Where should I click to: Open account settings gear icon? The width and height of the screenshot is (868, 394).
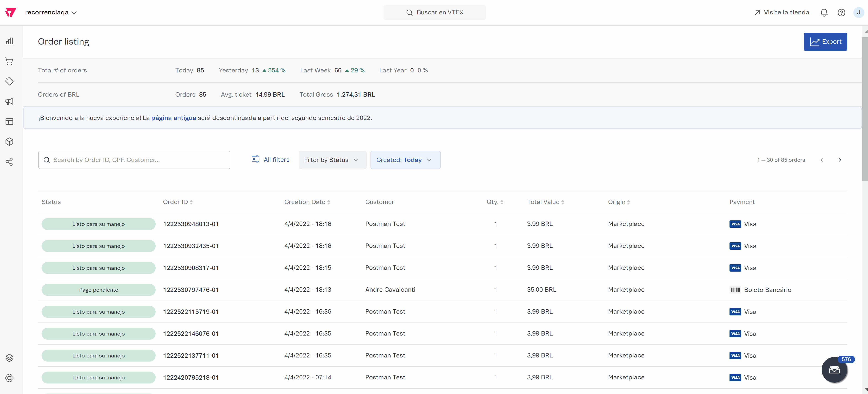[x=9, y=378]
